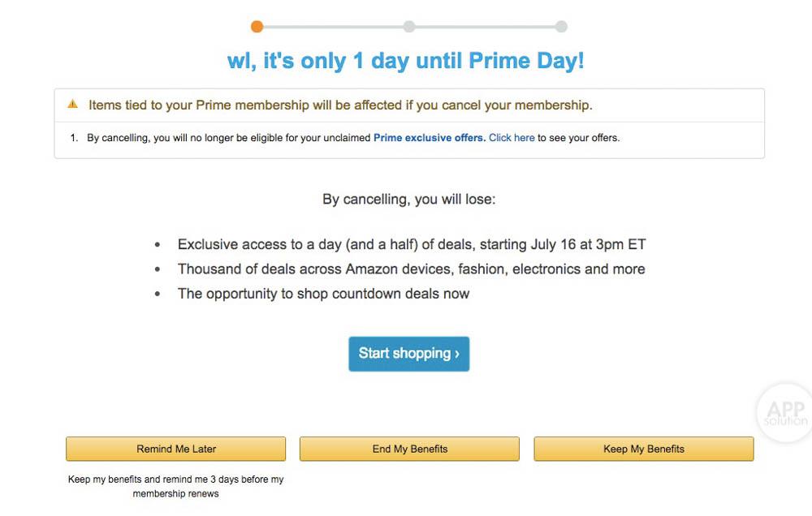Click the orange warning triangle icon
The width and height of the screenshot is (812, 516).
(73, 105)
